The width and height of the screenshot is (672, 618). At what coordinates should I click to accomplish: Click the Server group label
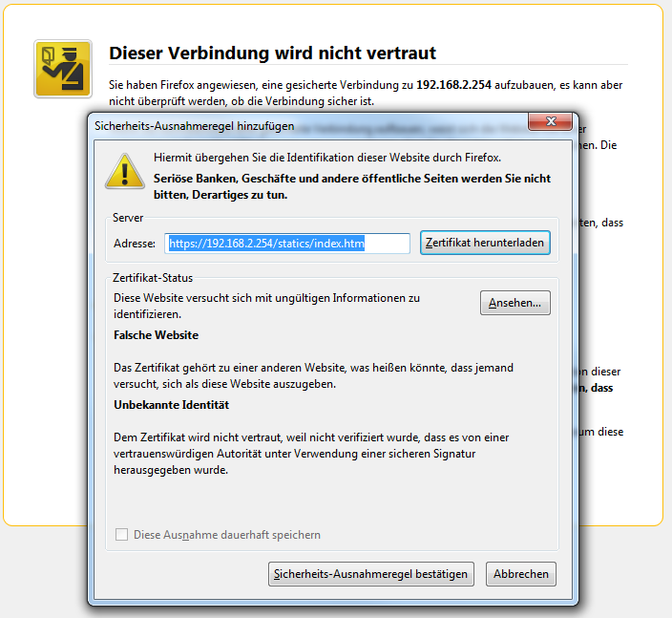click(128, 218)
